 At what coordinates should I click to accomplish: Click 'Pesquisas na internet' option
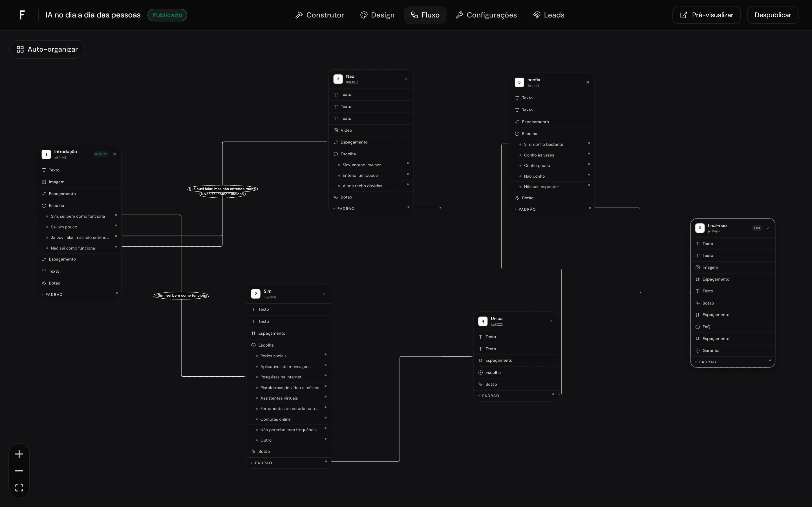coord(289,377)
